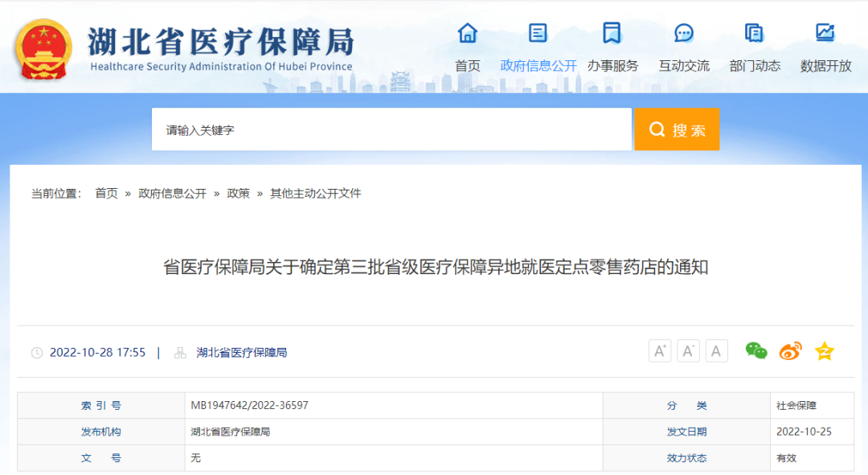Click the home icon above 首页
Image resolution: width=868 pixels, height=475 pixels.
[467, 33]
